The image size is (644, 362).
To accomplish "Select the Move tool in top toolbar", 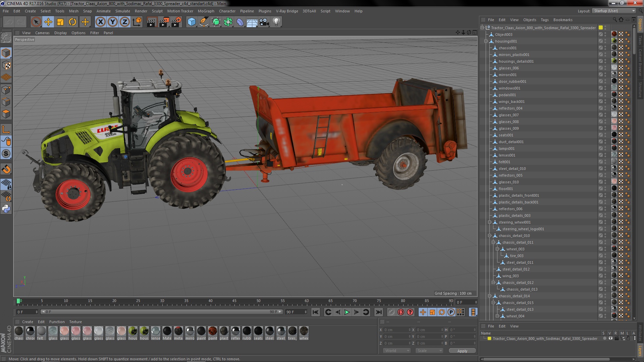I will pyautogui.click(x=48, y=22).
